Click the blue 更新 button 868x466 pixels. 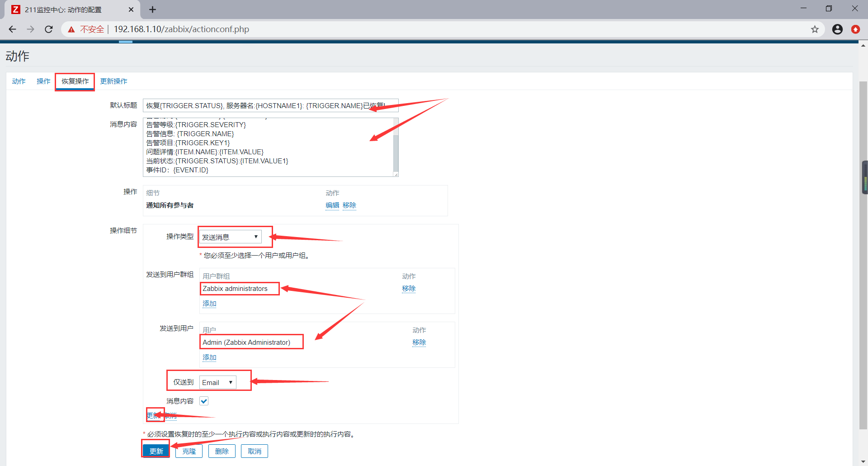[x=156, y=451]
